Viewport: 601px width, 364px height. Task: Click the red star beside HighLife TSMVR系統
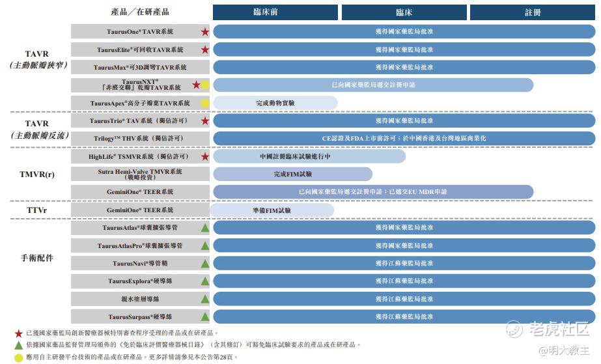205,157
